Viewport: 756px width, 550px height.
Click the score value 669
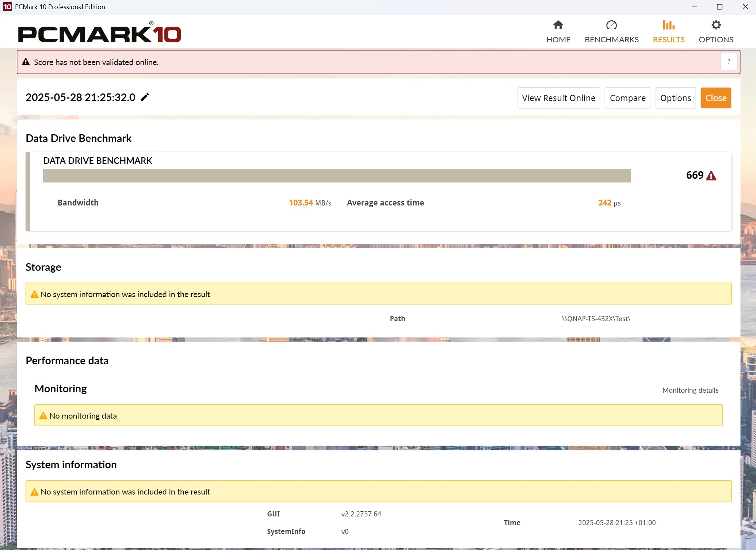(695, 175)
